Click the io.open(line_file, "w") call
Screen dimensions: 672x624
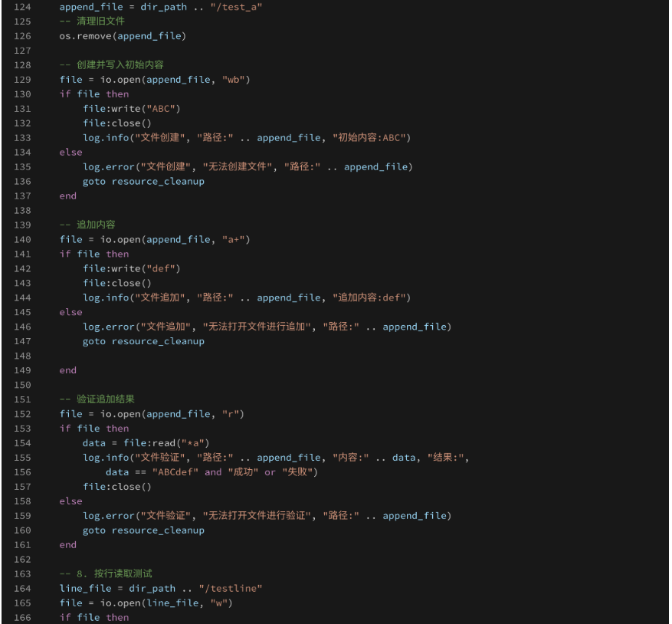click(x=166, y=603)
